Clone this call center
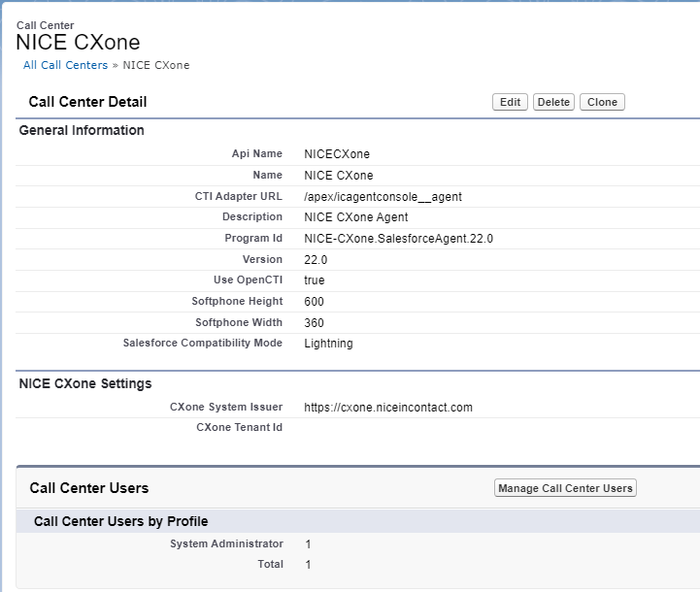The width and height of the screenshot is (700, 592). [602, 102]
